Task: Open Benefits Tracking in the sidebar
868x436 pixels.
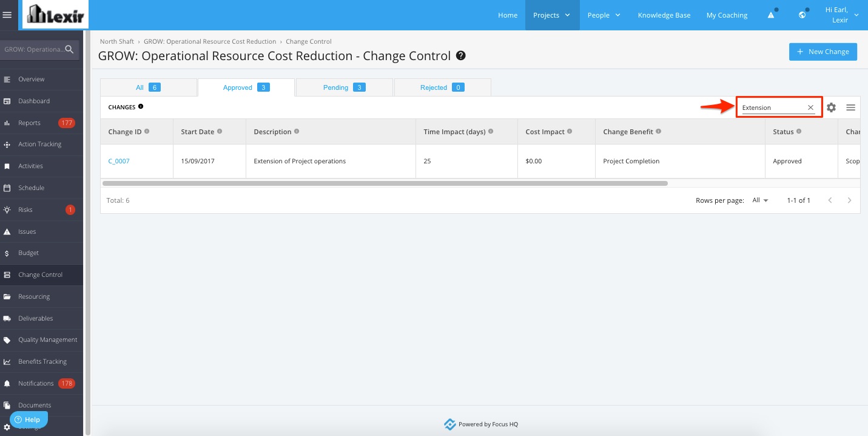Action: coord(41,361)
